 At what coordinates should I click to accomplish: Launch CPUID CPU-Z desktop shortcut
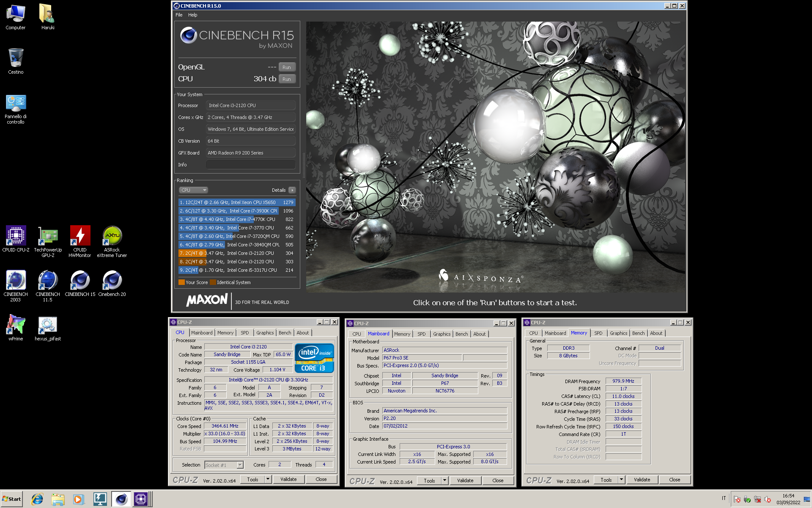[x=16, y=239]
